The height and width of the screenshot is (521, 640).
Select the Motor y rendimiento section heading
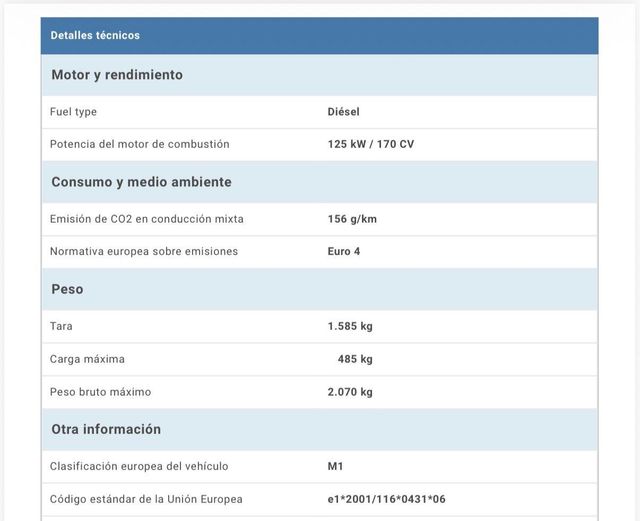click(117, 75)
